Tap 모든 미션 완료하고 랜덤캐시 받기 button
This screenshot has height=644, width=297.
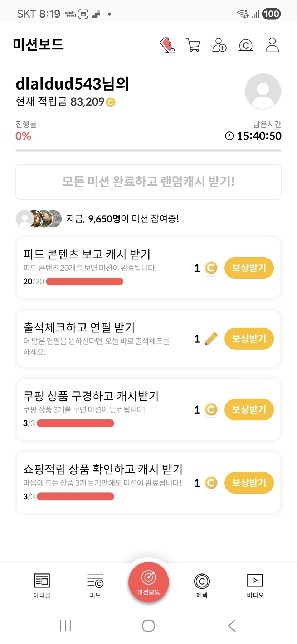(x=148, y=182)
